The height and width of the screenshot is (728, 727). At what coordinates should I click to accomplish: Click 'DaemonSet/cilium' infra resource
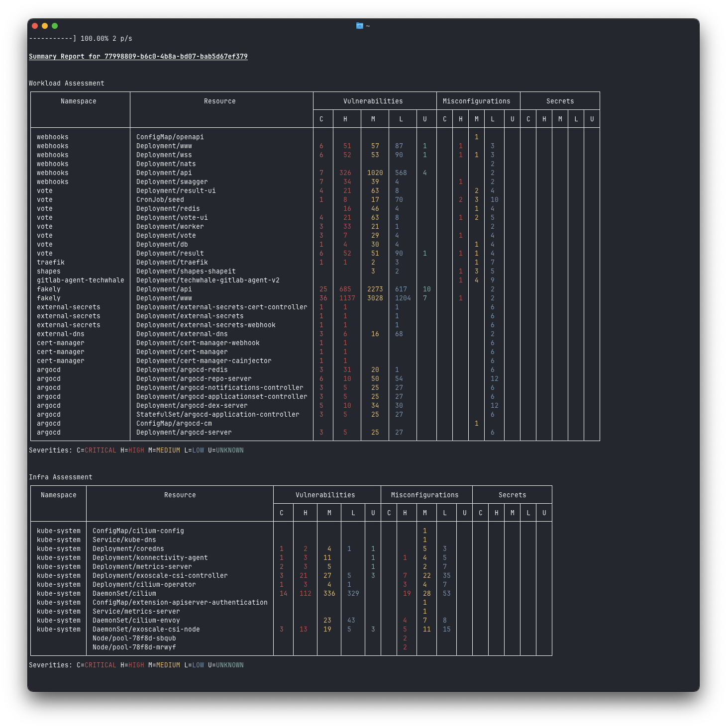[x=124, y=594]
